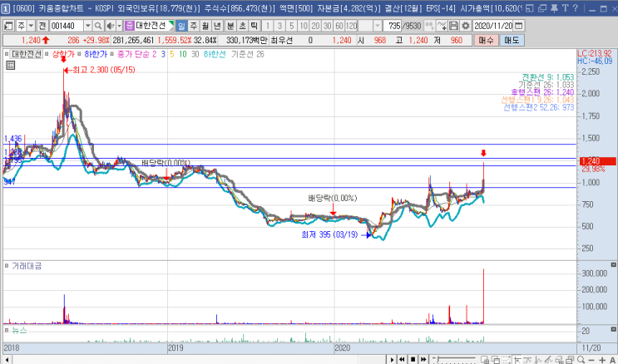Viewport: 618px width, 364px height.
Task: Open chart settings gear icon
Action: click(x=466, y=26)
